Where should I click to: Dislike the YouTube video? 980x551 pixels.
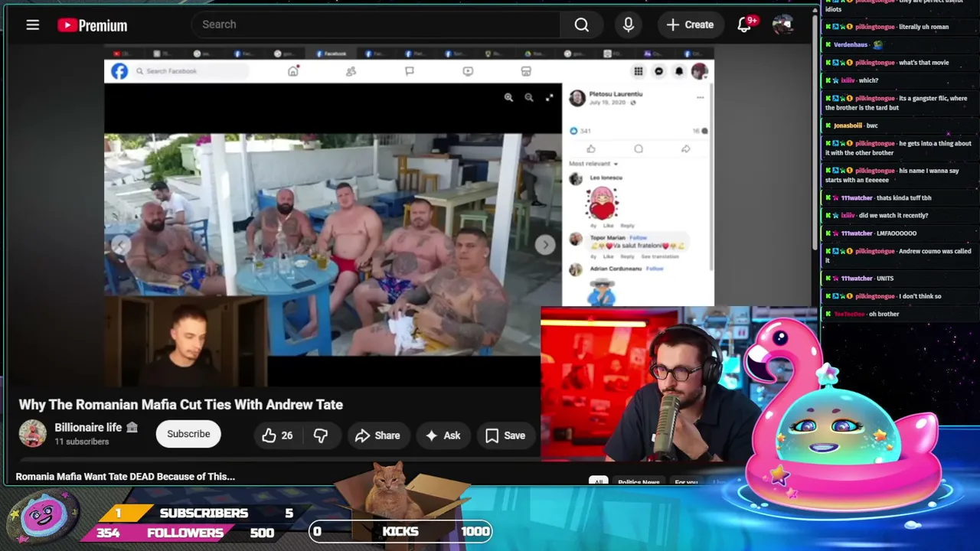[321, 435]
